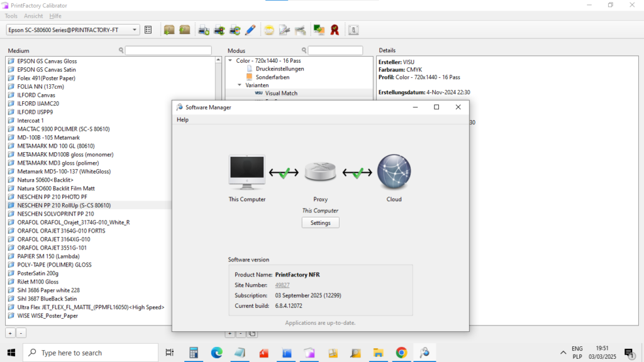The height and width of the screenshot is (362, 644).
Task: Click the Proxy icon in Software Manager
Action: pos(320,171)
